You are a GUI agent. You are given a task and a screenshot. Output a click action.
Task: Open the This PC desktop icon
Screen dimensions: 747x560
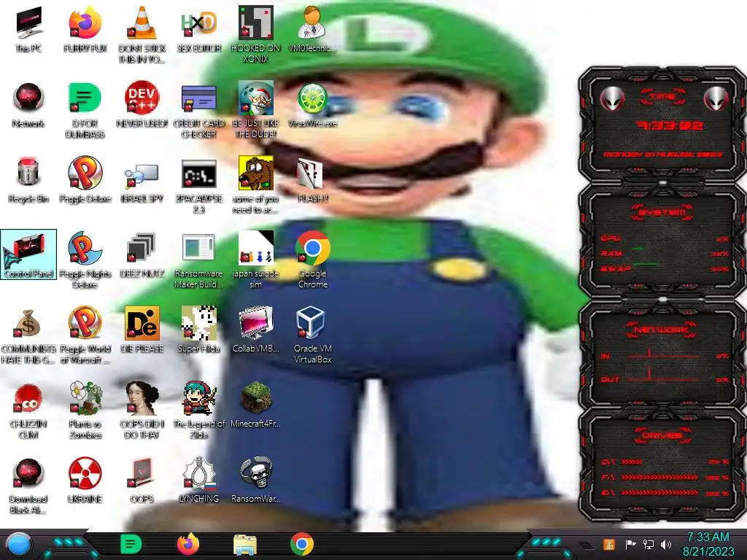coord(28,28)
